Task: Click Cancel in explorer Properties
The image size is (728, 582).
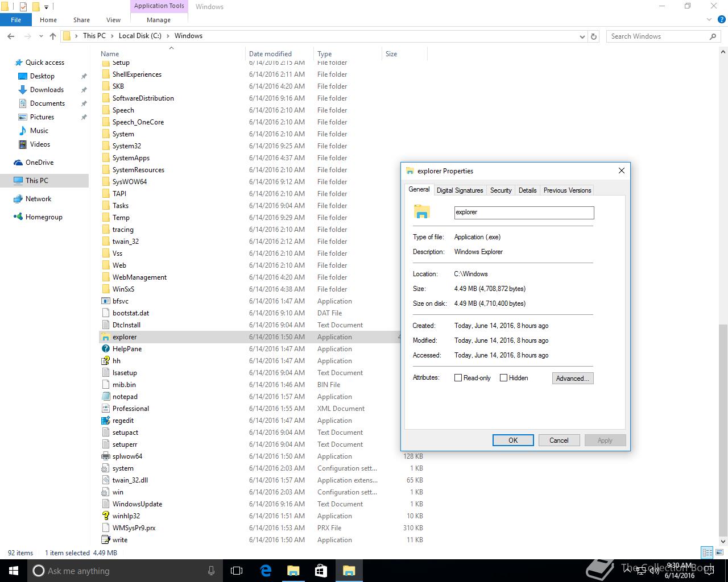Action: point(559,440)
